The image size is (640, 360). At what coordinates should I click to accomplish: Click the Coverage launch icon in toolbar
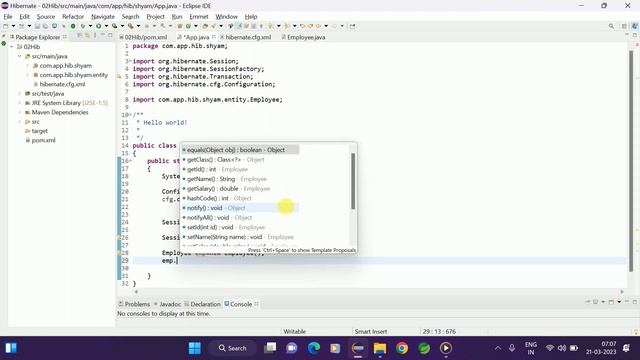[115, 26]
